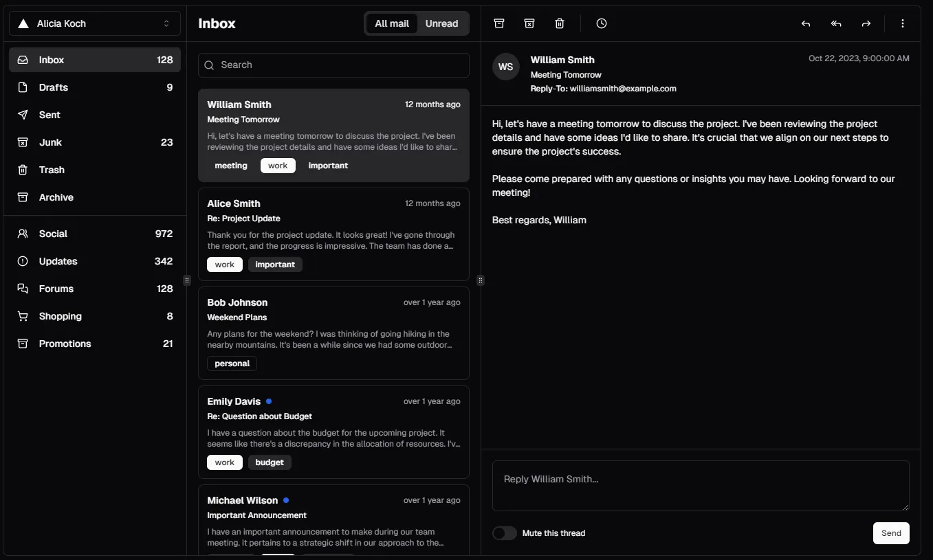This screenshot has width=933, height=560.
Task: Open more options with the three-dots icon
Action: [902, 23]
